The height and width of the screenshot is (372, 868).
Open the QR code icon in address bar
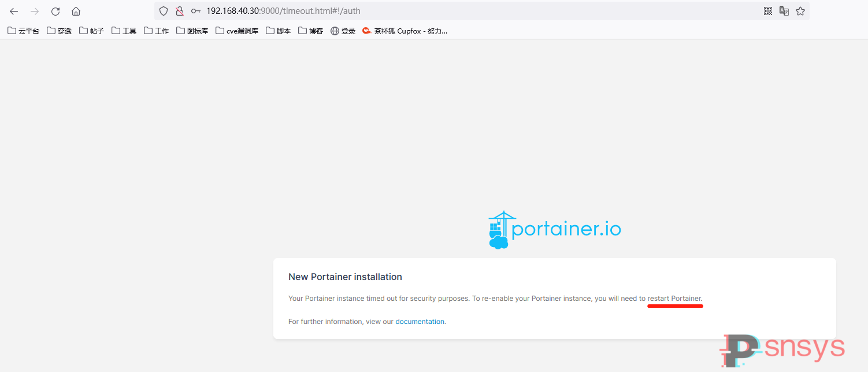767,10
